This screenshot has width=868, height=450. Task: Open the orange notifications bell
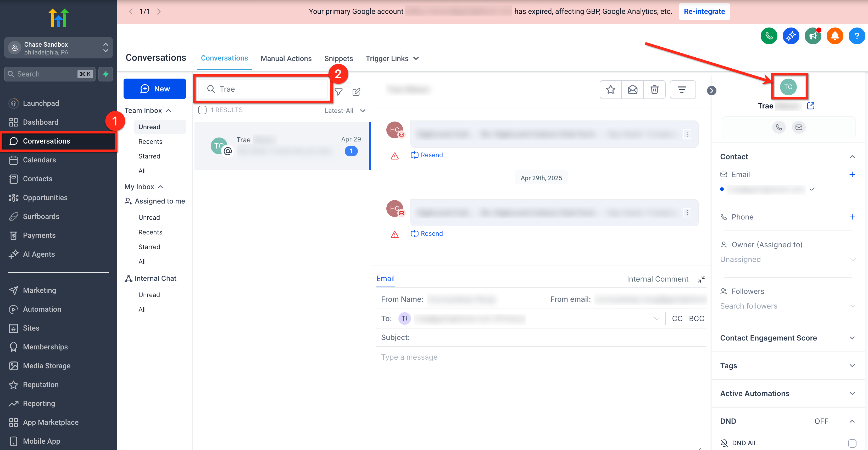click(x=835, y=36)
